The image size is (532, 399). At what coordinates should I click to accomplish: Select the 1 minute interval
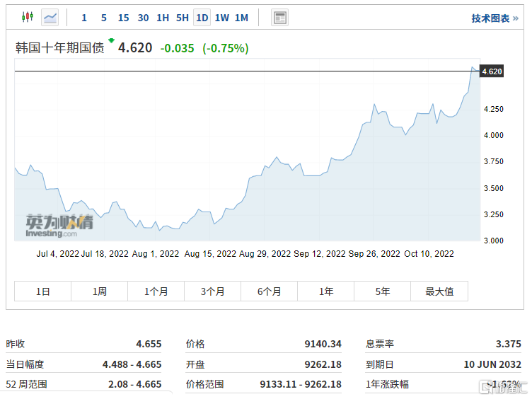[x=84, y=18]
